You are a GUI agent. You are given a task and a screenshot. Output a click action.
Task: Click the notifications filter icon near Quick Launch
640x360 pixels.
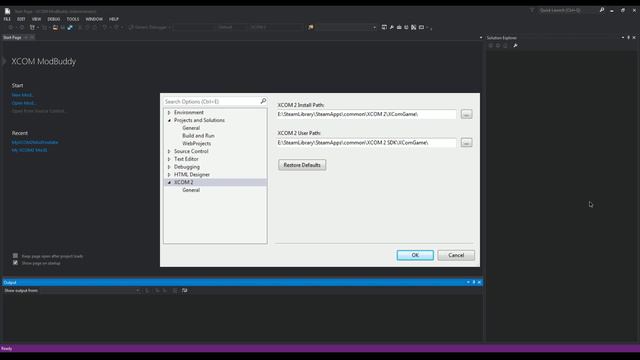click(532, 10)
